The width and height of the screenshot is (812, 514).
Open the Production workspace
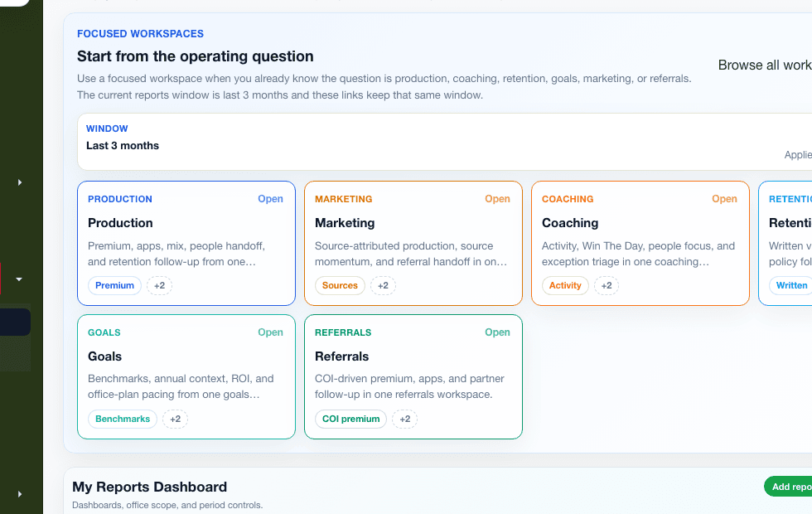point(270,199)
